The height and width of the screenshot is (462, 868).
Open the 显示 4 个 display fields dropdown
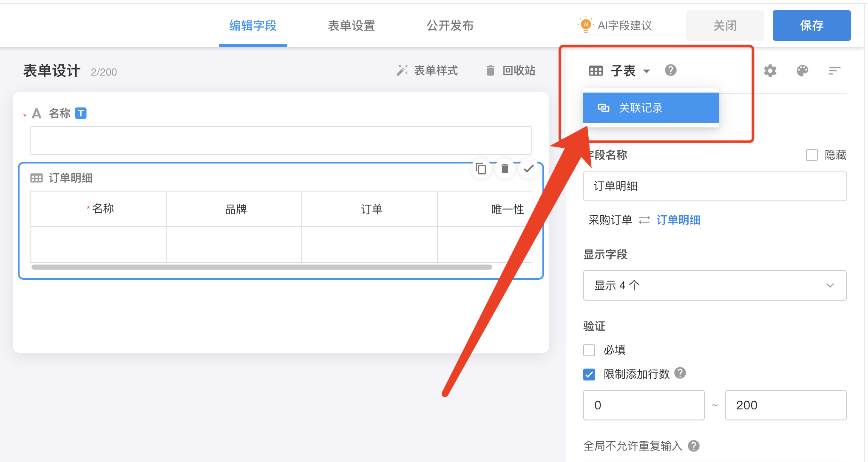714,285
